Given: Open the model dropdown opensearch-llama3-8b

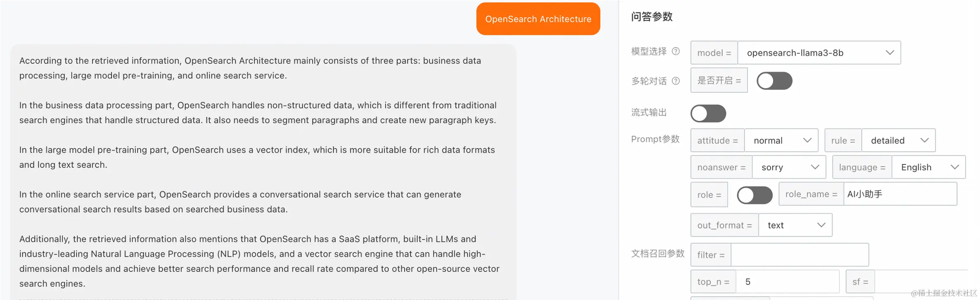Looking at the screenshot, I should point(819,53).
